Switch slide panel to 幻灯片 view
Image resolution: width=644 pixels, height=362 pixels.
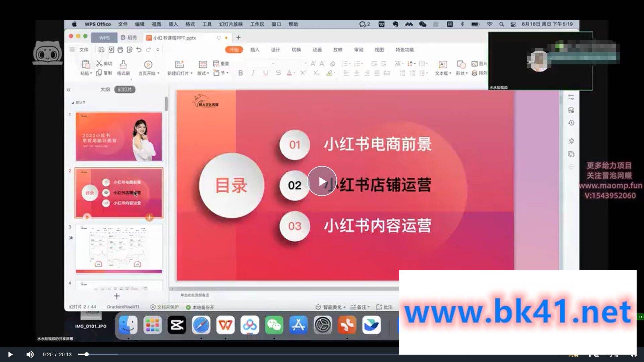tap(125, 89)
